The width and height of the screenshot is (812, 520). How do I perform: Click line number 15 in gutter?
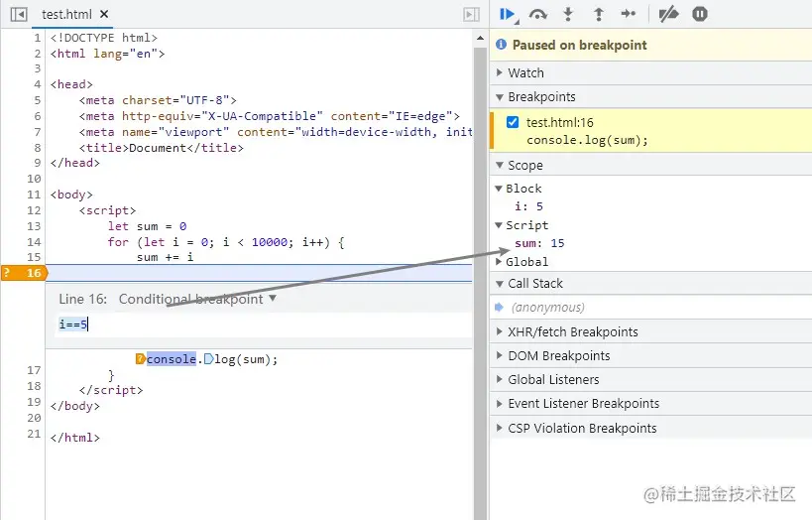[34, 257]
